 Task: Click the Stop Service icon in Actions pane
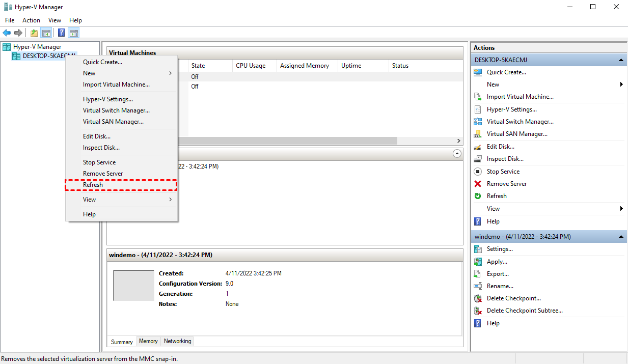(x=478, y=172)
